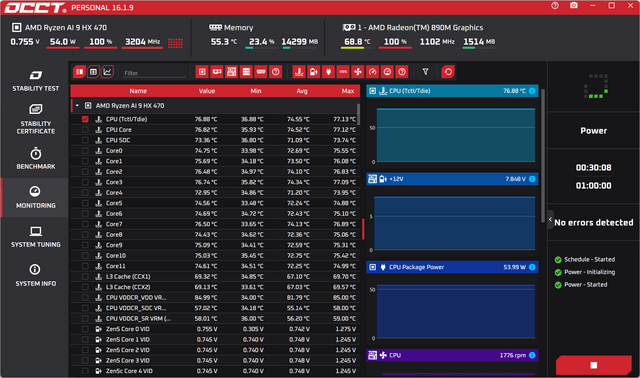This screenshot has width=640, height=378.
Task: Toggle the other sensor types filter
Action: click(402, 72)
